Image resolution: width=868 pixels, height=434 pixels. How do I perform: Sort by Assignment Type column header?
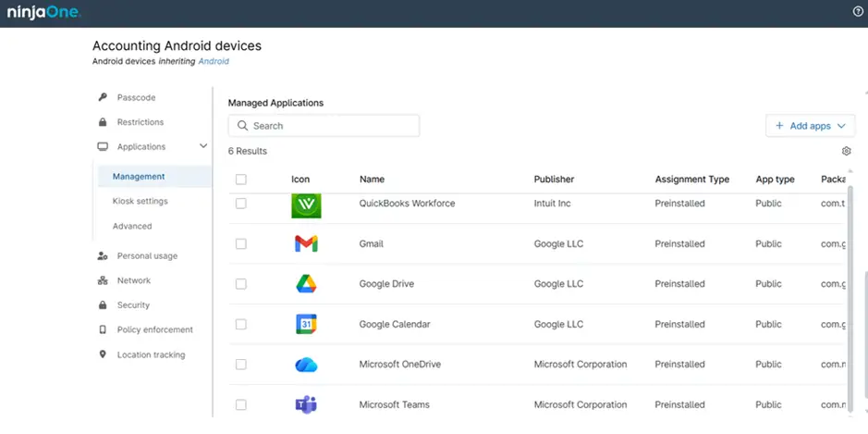[x=692, y=179]
